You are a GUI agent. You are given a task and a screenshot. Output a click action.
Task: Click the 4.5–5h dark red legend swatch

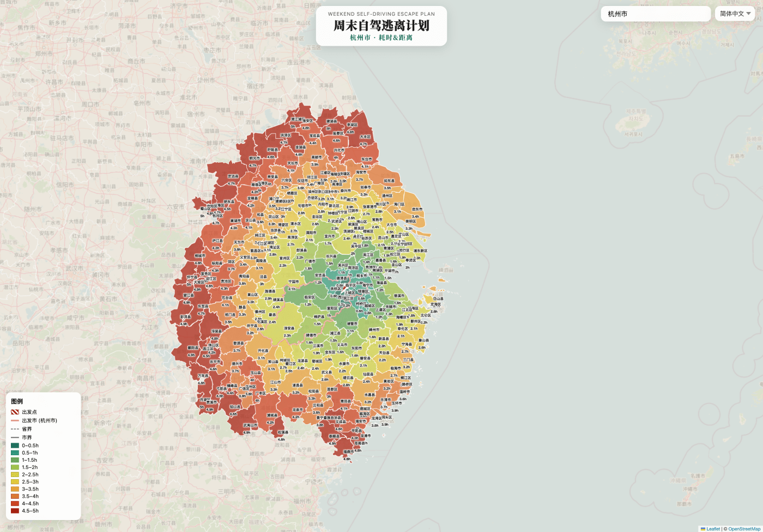point(15,511)
